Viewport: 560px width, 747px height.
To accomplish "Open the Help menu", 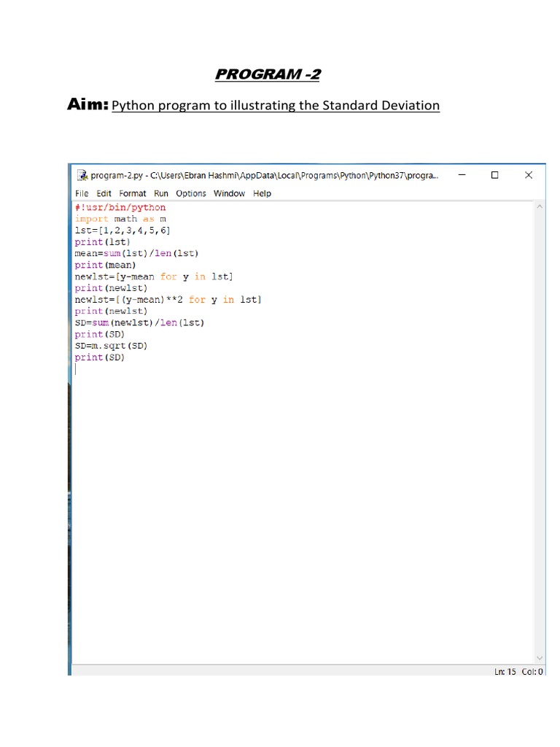I will coord(262,193).
